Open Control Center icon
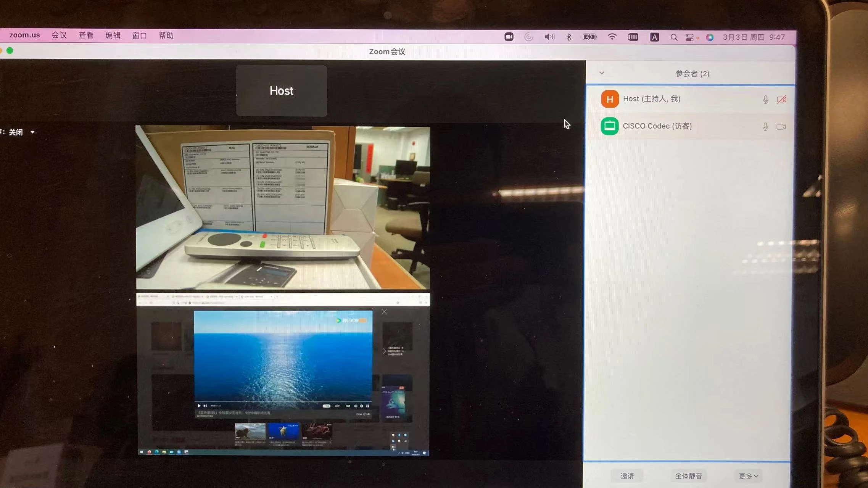This screenshot has height=488, width=868. coord(689,37)
